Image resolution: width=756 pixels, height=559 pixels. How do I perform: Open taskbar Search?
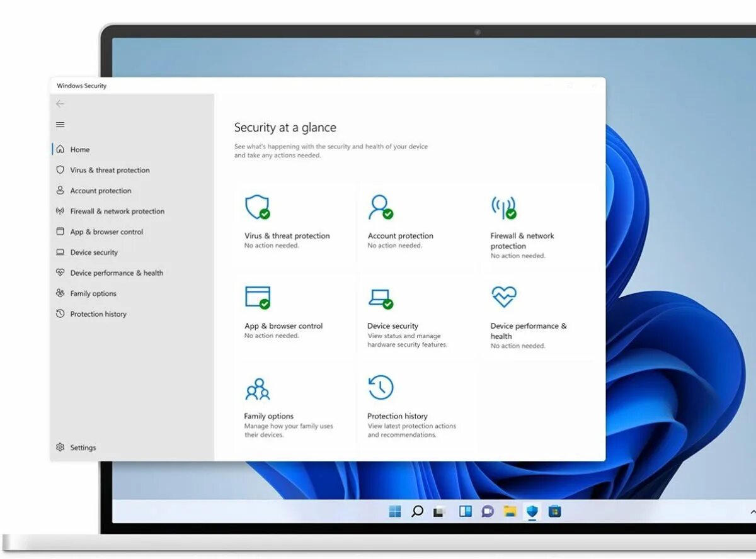tap(417, 511)
